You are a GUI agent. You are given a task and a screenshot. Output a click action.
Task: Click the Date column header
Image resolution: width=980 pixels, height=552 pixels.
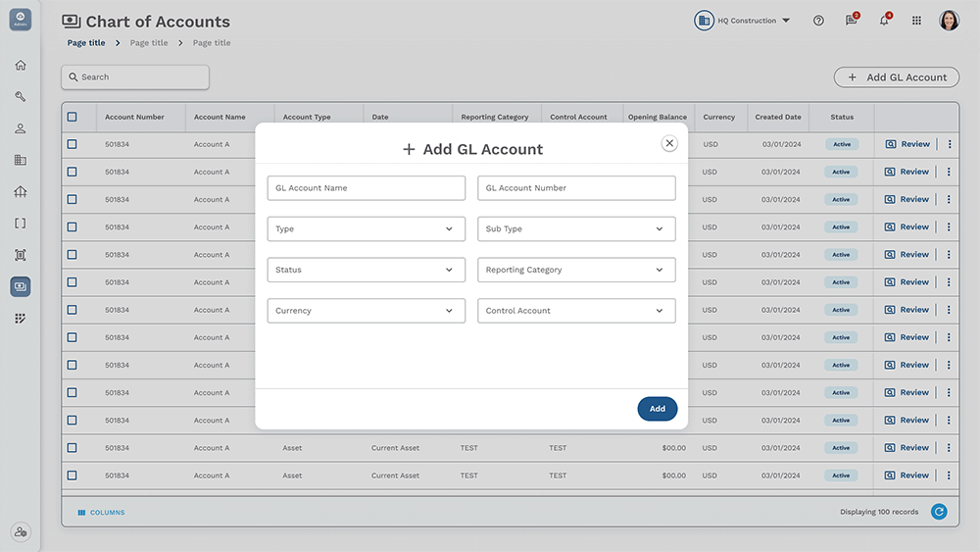[380, 117]
